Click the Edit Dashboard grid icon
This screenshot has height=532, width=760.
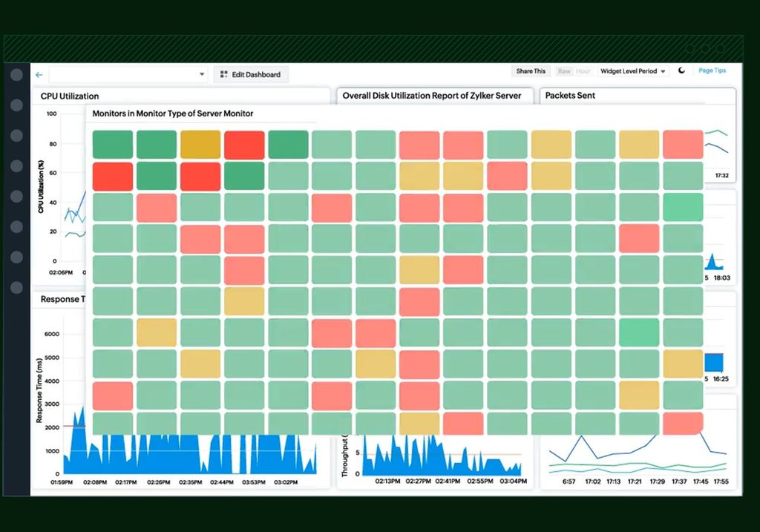coord(223,74)
